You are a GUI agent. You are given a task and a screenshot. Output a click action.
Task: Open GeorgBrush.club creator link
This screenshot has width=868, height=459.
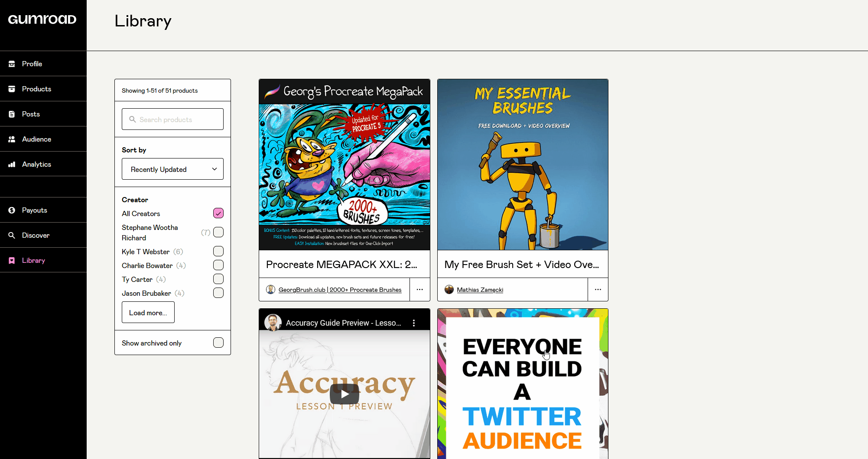coord(340,290)
